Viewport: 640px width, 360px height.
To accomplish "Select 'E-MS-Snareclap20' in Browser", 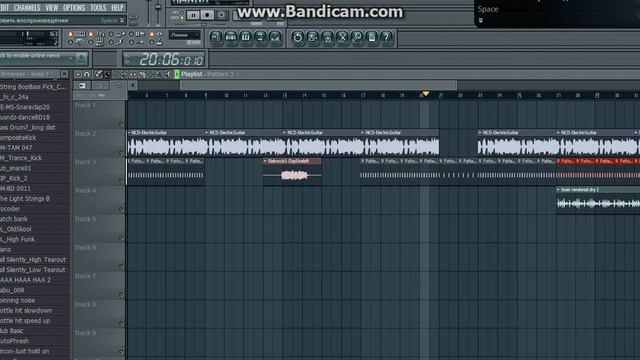I will pos(25,107).
